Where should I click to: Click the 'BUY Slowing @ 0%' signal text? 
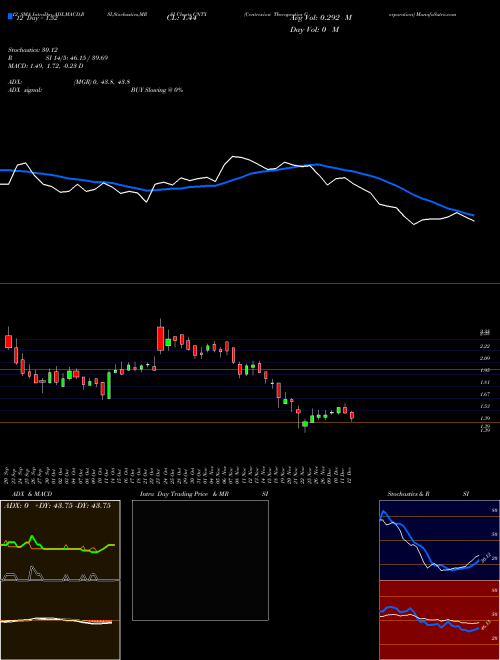click(x=157, y=90)
